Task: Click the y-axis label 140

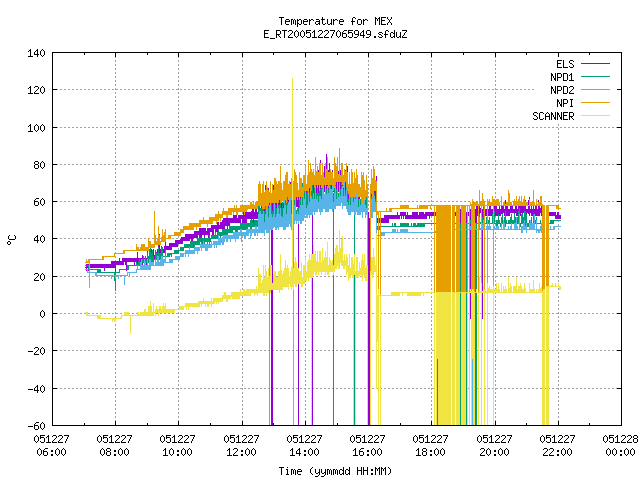Action: [36, 53]
